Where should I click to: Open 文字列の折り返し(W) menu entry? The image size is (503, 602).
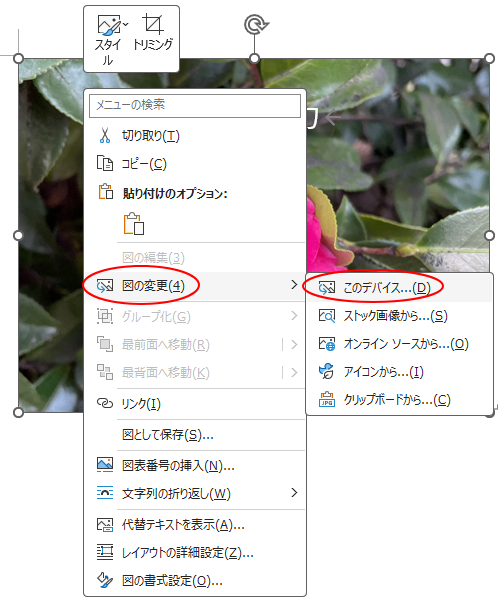coord(195,493)
